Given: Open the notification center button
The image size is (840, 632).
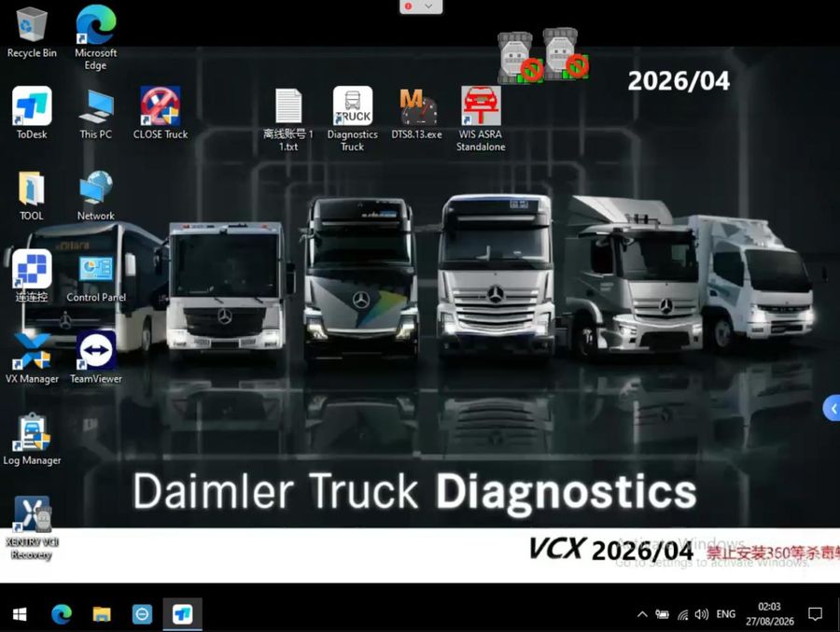Looking at the screenshot, I should coord(816,614).
